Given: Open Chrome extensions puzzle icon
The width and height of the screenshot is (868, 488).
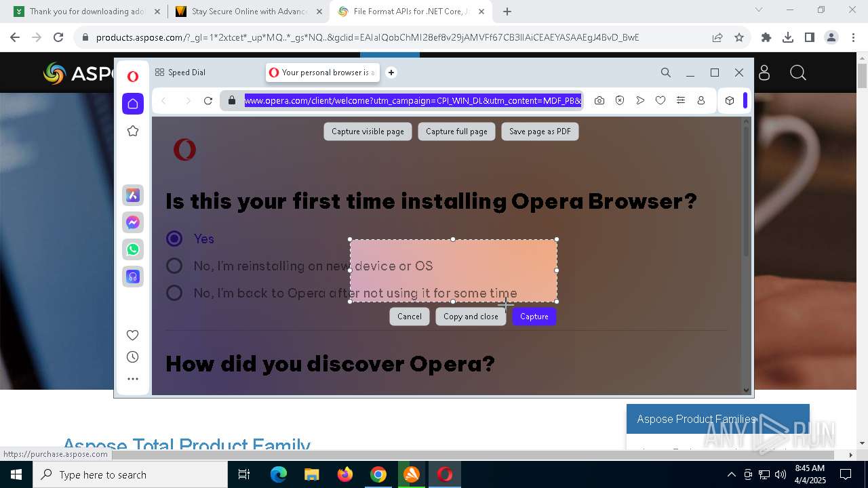Looking at the screenshot, I should tap(766, 37).
